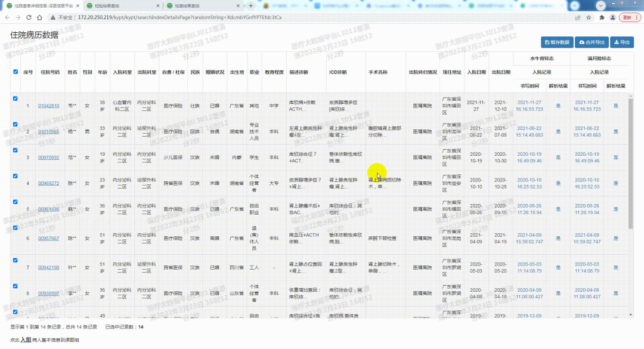Click the 住院号码 column header
Screen dimensions: 644x349
50,72
